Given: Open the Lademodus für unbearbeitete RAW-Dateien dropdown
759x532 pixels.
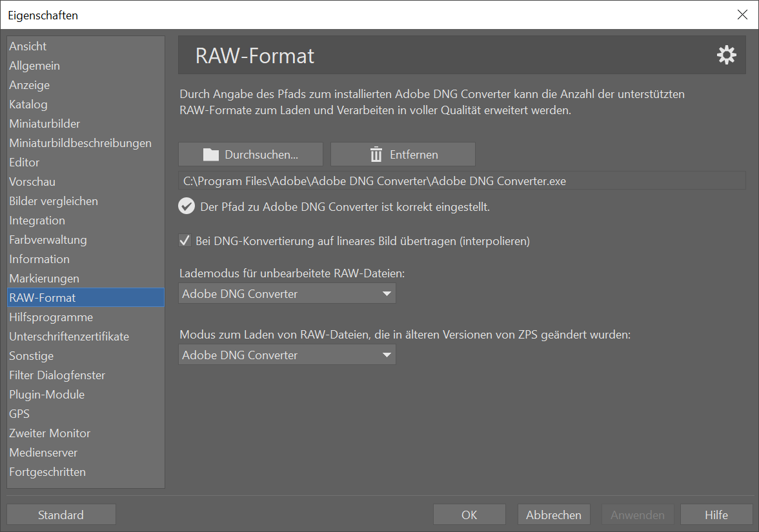Looking at the screenshot, I should click(x=287, y=294).
